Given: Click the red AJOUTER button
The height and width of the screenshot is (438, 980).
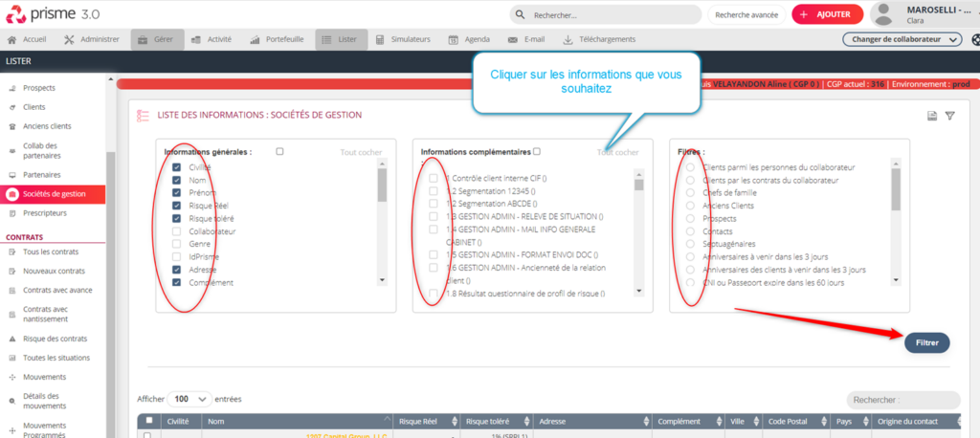Looking at the screenshot, I should (827, 15).
